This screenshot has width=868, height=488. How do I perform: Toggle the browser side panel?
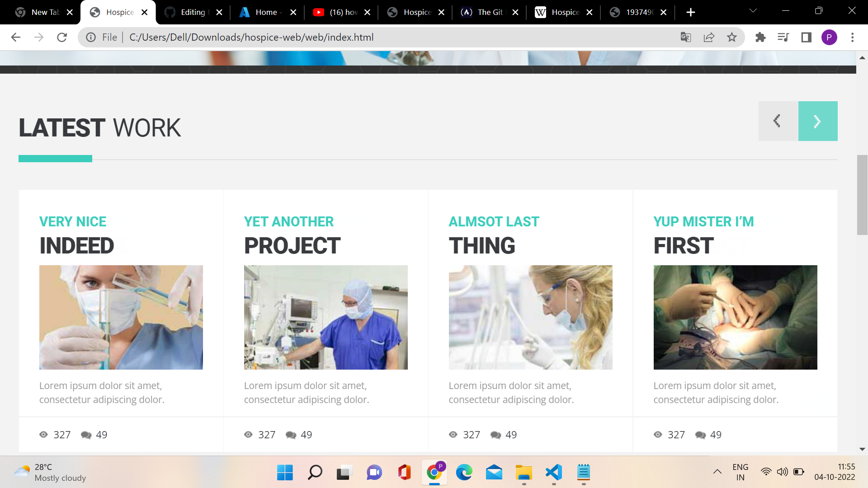tap(807, 38)
